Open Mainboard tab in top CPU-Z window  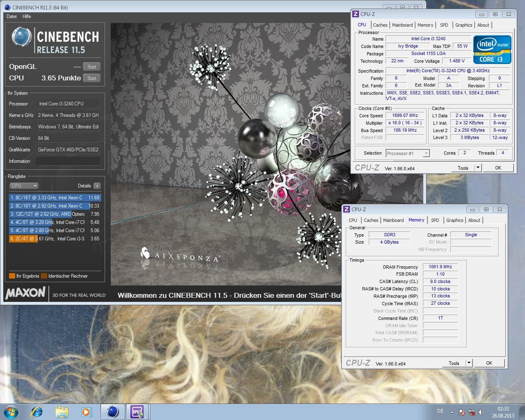point(402,25)
